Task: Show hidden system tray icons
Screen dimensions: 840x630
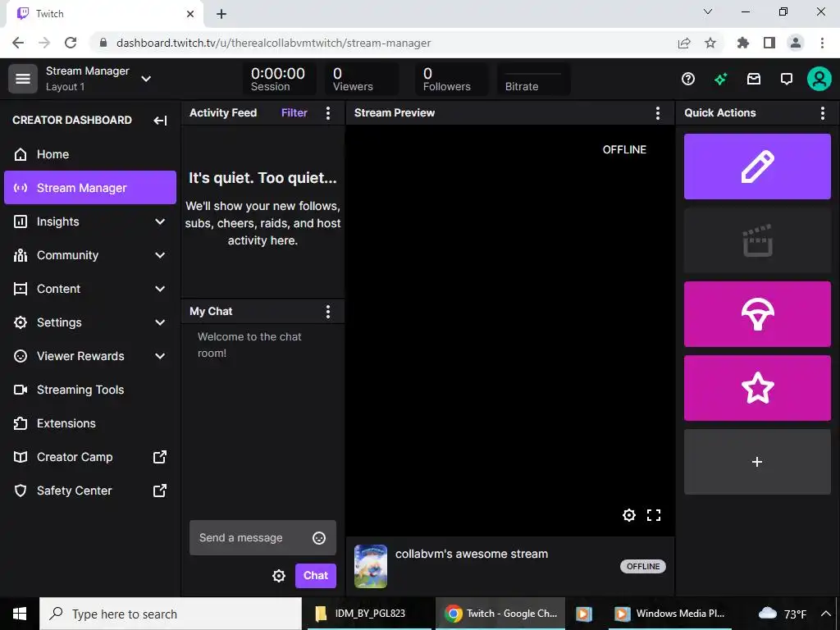Action: 825,614
